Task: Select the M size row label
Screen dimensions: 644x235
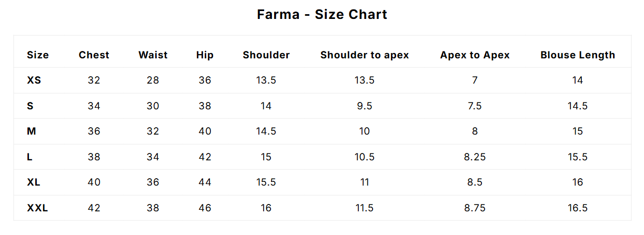Action: 32,131
